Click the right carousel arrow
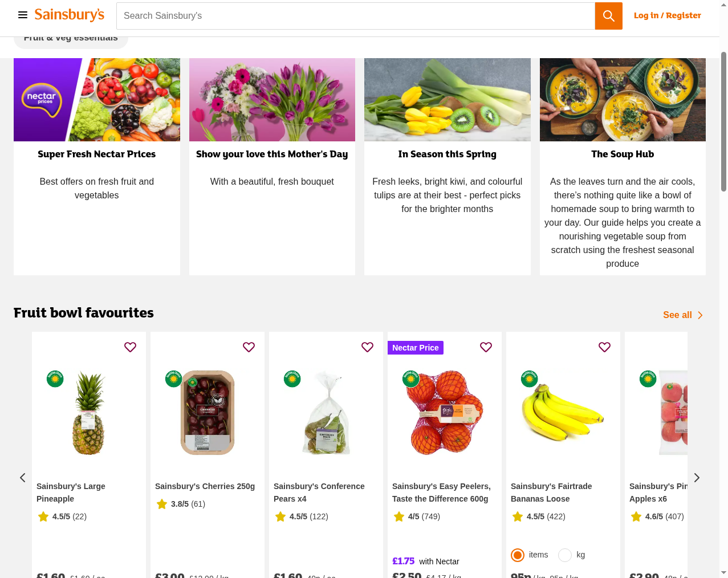Screen dimensions: 728x578 coord(697,477)
